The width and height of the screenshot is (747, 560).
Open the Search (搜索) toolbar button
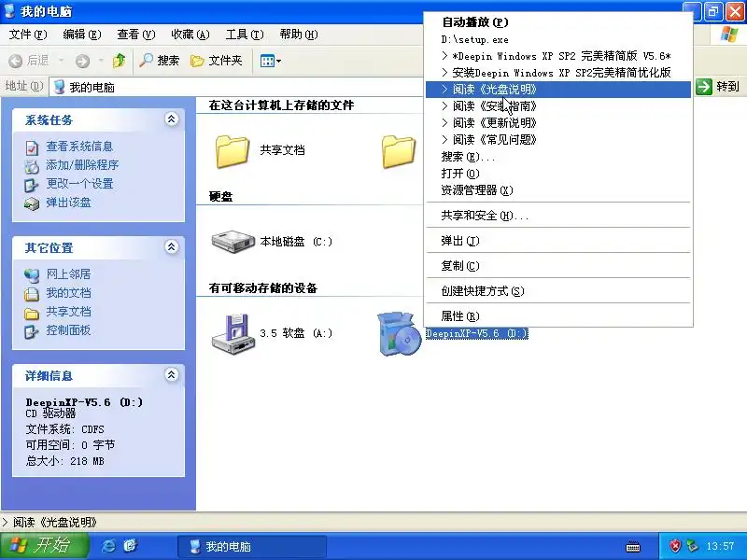[159, 61]
